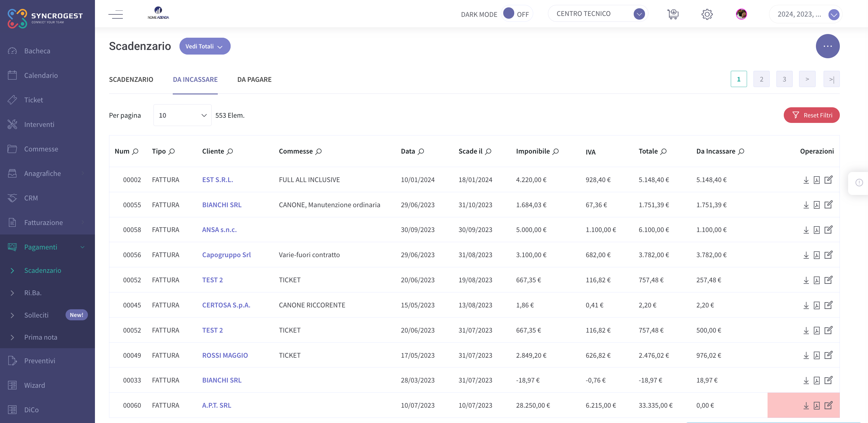Search by the Commesse column magnifier
The width and height of the screenshot is (868, 423).
point(319,151)
